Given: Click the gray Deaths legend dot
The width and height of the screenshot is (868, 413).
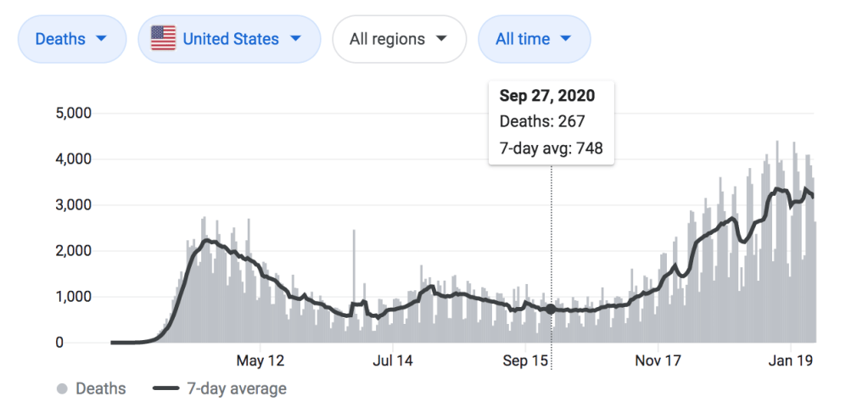Looking at the screenshot, I should 62,389.
